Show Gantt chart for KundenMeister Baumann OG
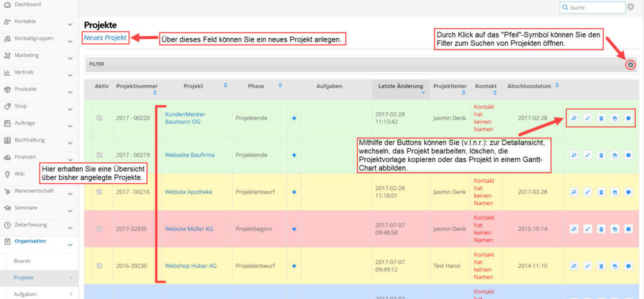This screenshot has height=299, width=644. pyautogui.click(x=628, y=118)
